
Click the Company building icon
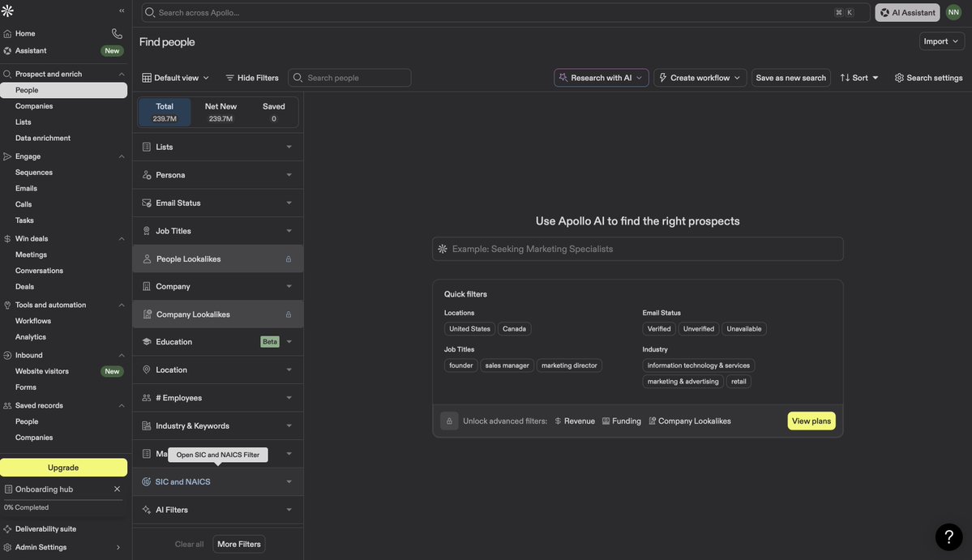146,286
